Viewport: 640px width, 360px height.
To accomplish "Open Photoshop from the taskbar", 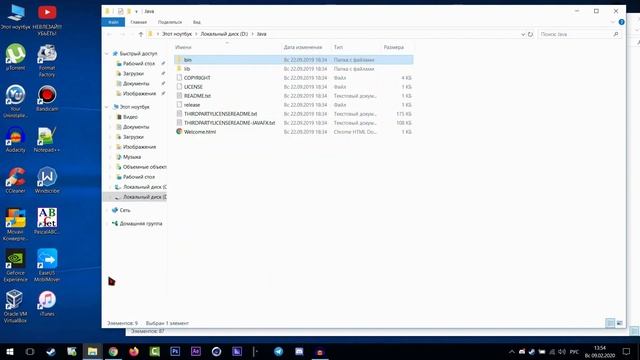I will coord(175,351).
